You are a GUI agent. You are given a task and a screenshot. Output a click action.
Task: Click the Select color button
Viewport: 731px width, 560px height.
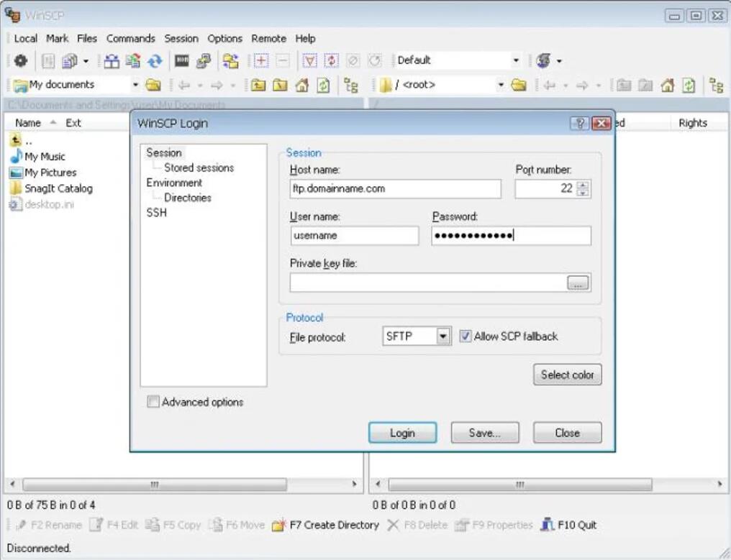click(567, 375)
